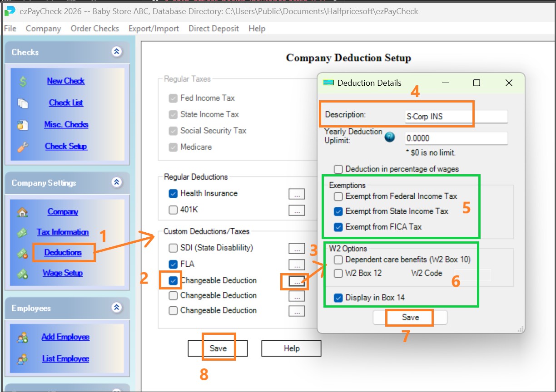Uncheck Display in Box 14
The height and width of the screenshot is (392, 556).
click(x=338, y=298)
